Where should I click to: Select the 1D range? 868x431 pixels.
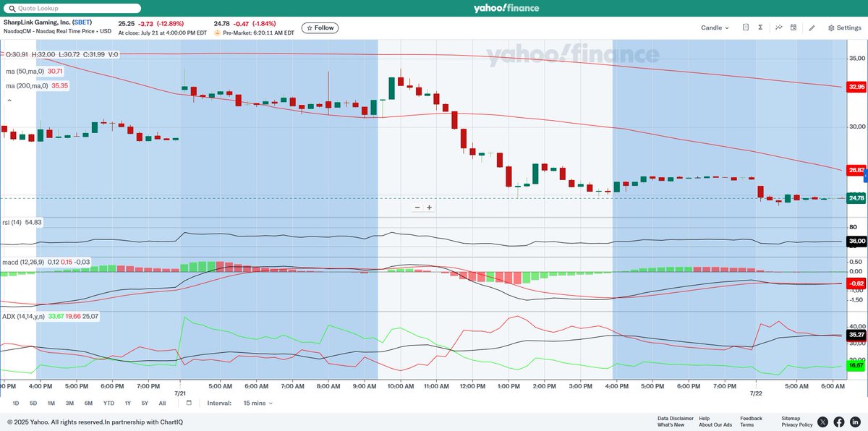tap(16, 403)
